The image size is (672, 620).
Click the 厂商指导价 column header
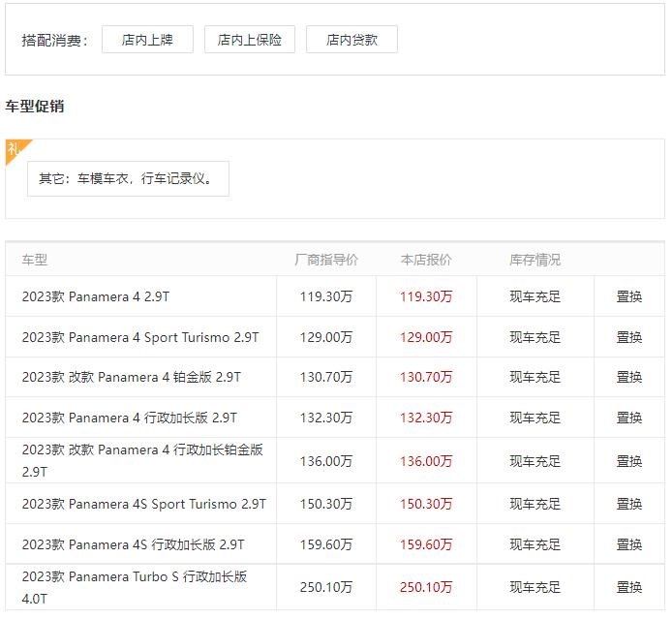[326, 260]
